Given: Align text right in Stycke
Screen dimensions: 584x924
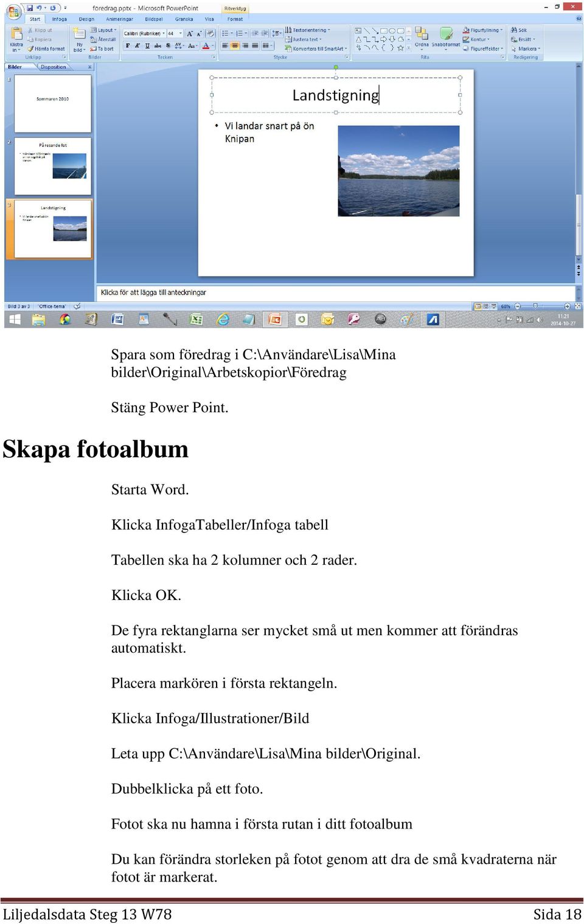Looking at the screenshot, I should [x=245, y=46].
